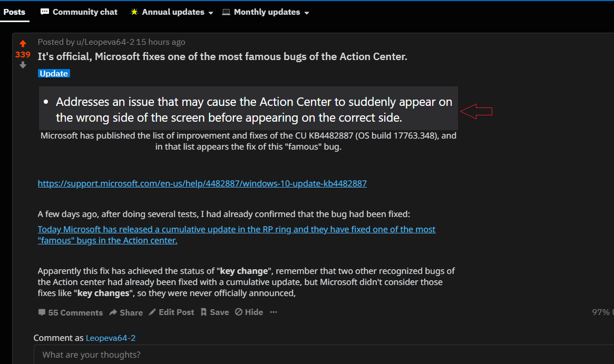
Task: Hide the post using the hide icon
Action: (238, 312)
